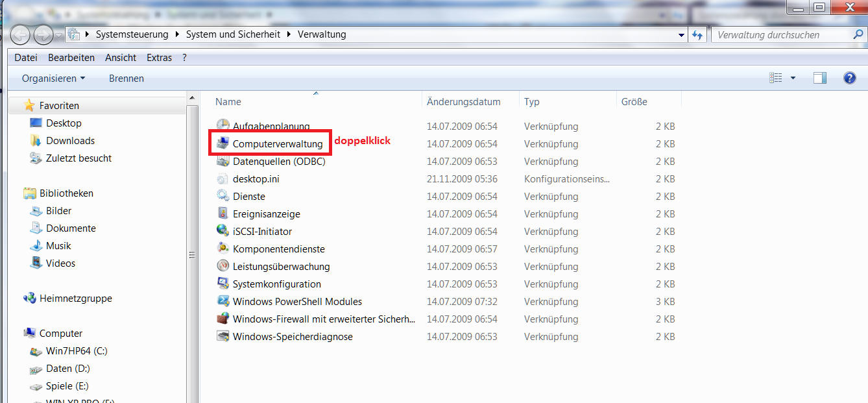The width and height of the screenshot is (868, 403).
Task: Open the Bearbeiten menu
Action: [71, 57]
